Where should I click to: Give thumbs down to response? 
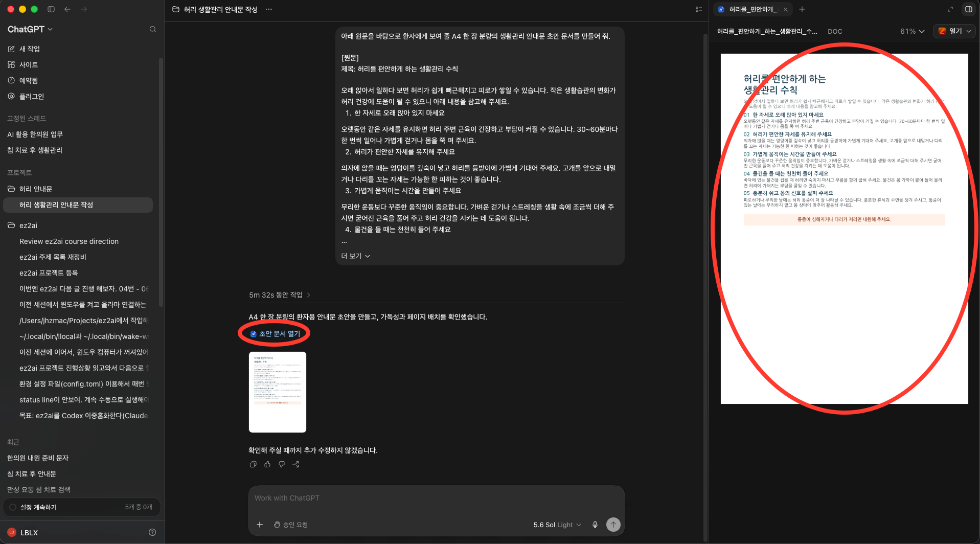(x=282, y=464)
